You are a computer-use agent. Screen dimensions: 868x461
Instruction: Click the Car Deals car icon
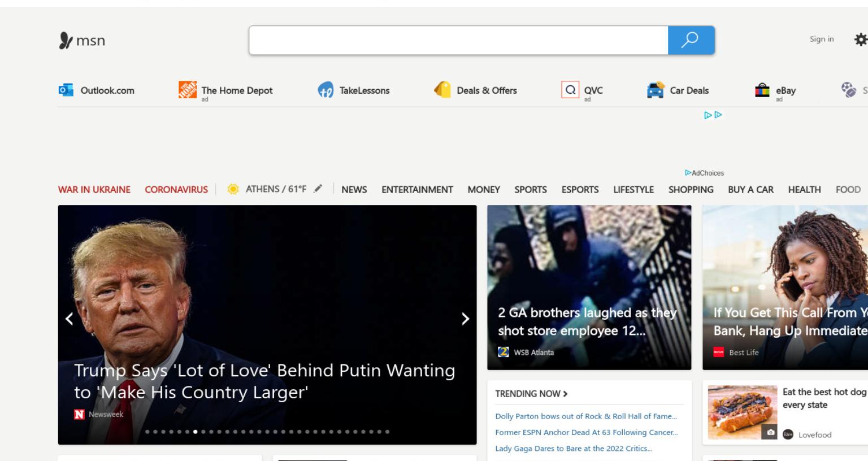(656, 90)
